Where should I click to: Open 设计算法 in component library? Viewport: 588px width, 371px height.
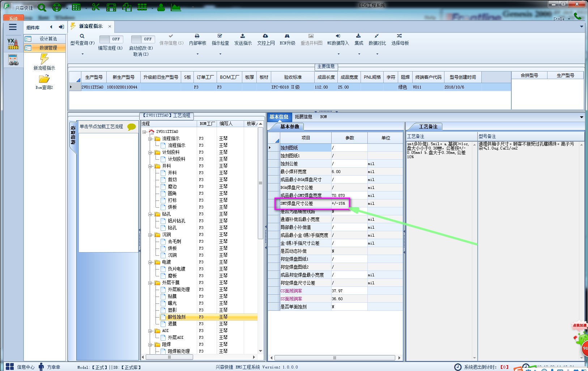[45, 39]
